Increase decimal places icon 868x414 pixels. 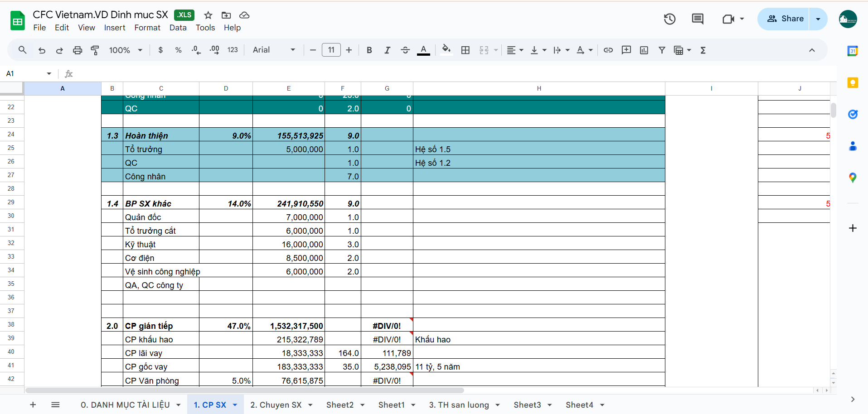214,50
